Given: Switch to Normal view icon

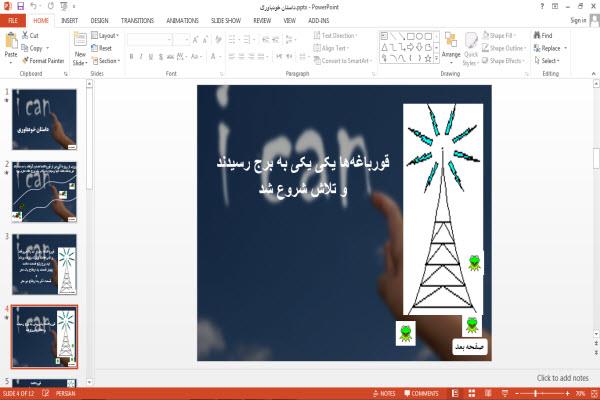Looking at the screenshot, I should [x=455, y=393].
